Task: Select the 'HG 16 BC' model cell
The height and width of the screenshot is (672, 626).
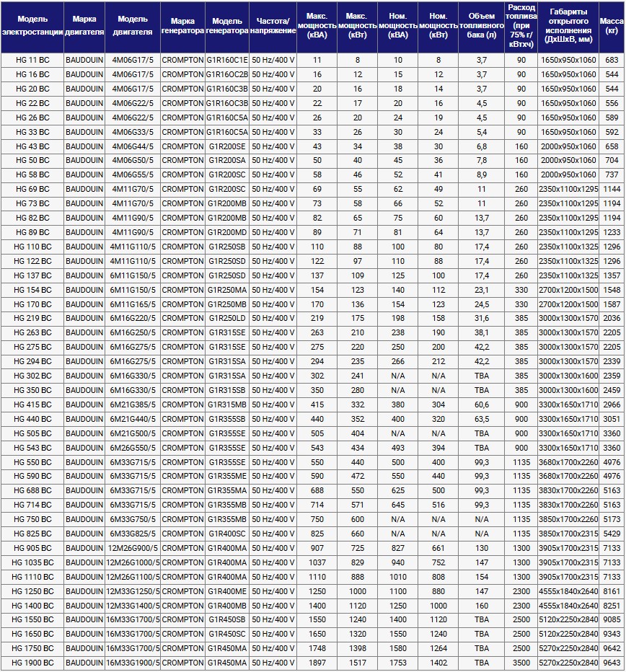Action: click(x=32, y=74)
